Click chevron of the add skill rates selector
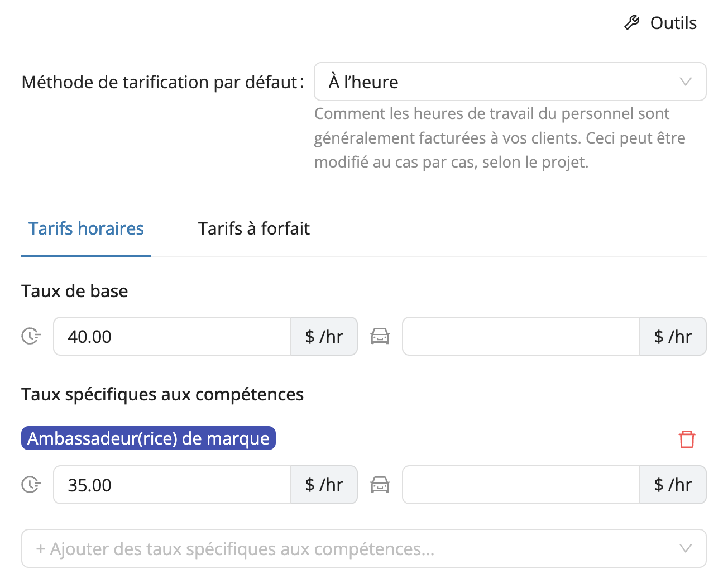This screenshot has width=728, height=583. (686, 548)
